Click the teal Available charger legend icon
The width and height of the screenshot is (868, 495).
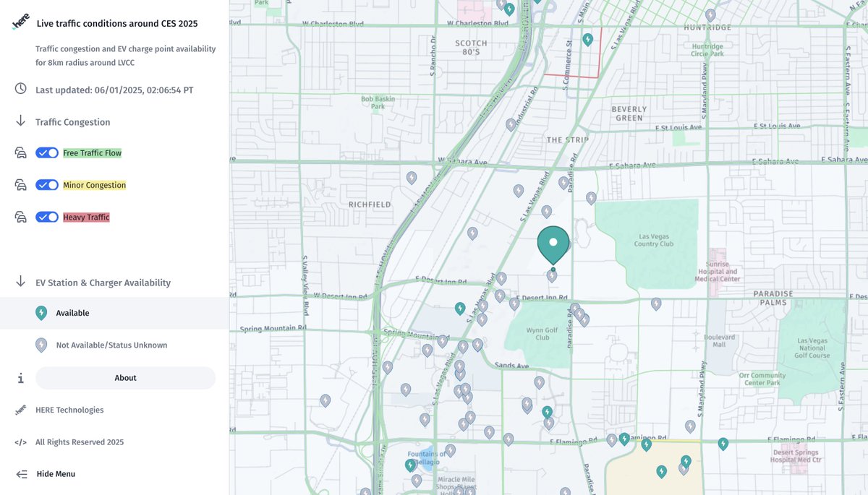[41, 313]
